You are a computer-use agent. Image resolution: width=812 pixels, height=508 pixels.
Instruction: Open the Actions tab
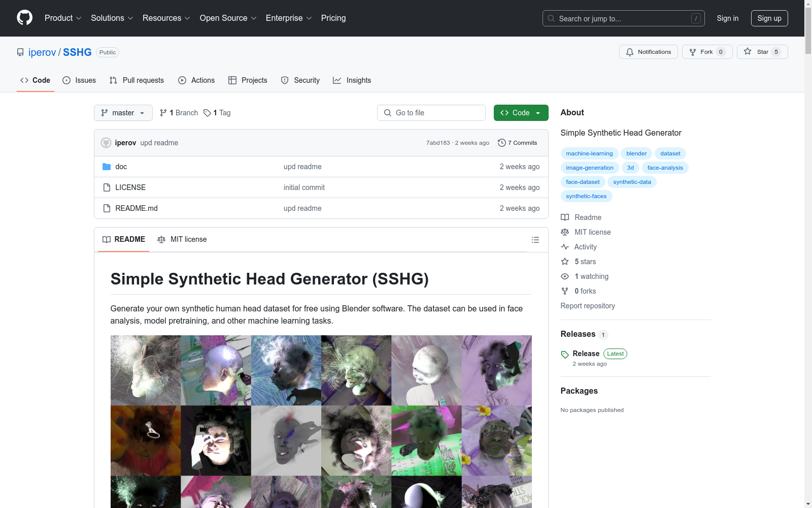pos(196,80)
